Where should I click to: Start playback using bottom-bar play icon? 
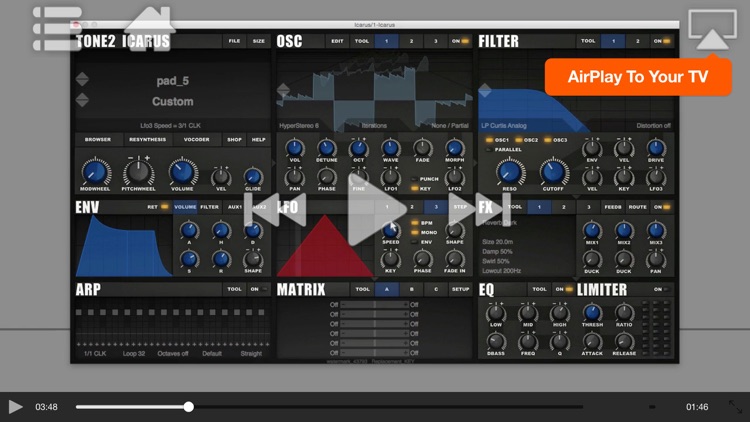[x=15, y=407]
